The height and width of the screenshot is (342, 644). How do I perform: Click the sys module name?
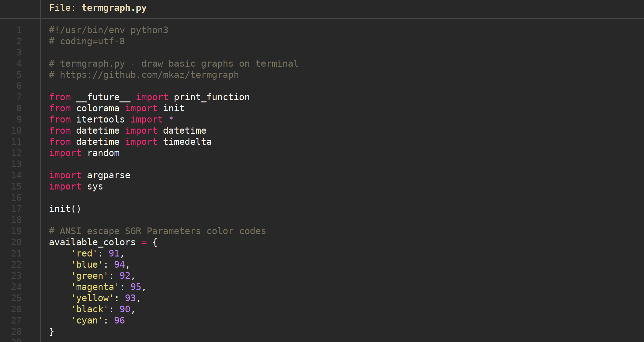[x=95, y=186]
